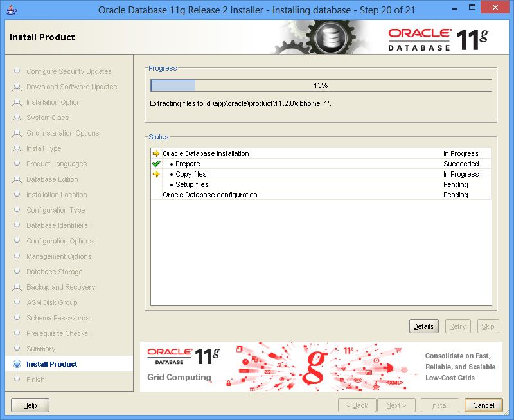The height and width of the screenshot is (420, 514).
Task: Click the yellow arrow beside Copy files
Action: (x=156, y=174)
